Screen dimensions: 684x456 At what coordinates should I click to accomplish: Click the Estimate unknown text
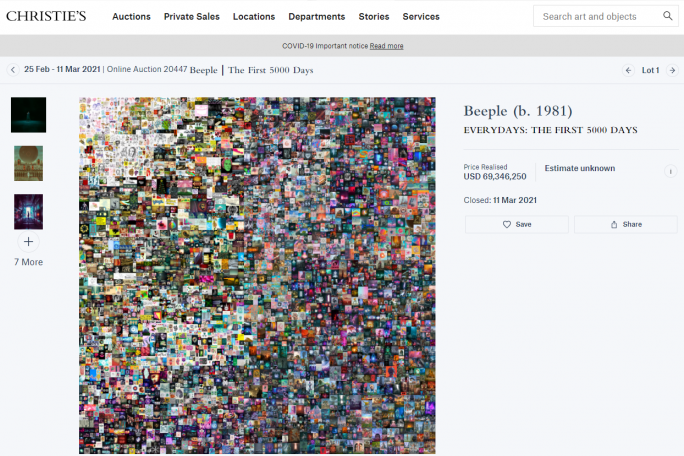[580, 168]
